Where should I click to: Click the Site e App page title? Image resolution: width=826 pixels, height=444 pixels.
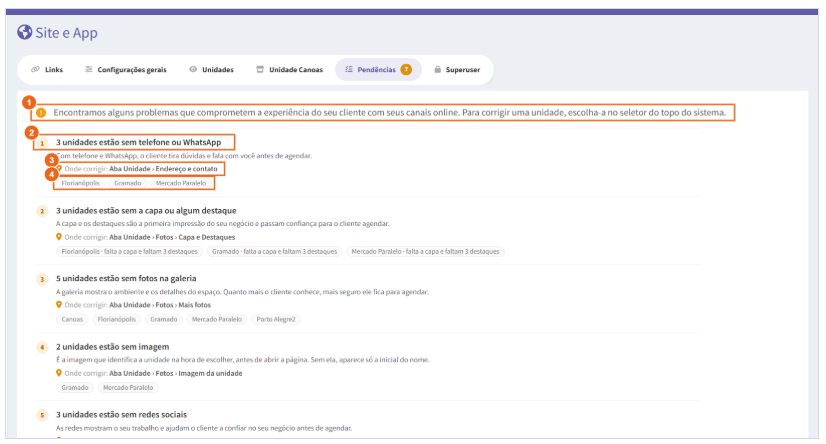pos(66,33)
